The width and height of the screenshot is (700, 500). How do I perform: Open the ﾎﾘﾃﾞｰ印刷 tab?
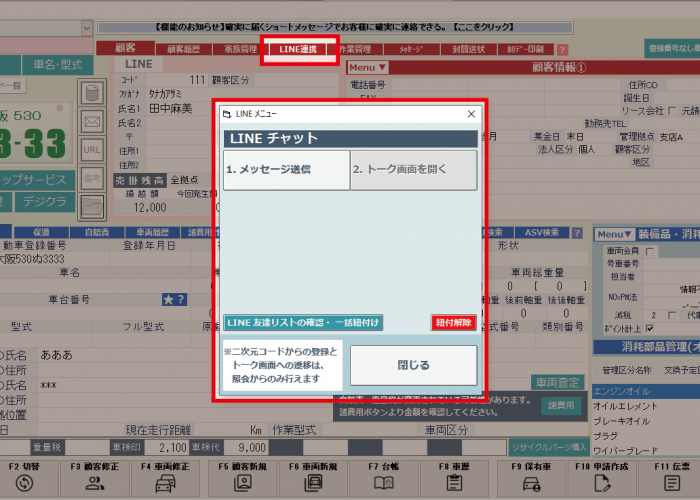pyautogui.click(x=525, y=49)
